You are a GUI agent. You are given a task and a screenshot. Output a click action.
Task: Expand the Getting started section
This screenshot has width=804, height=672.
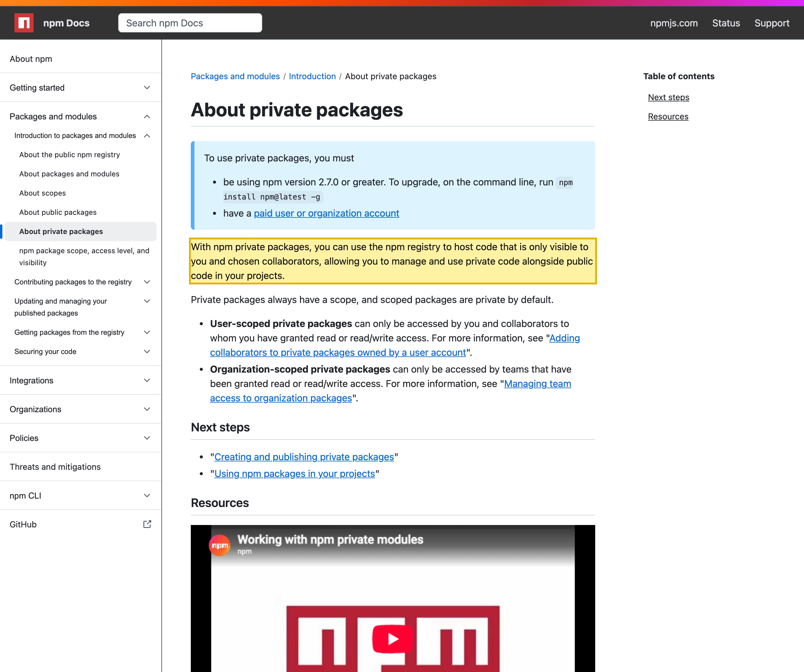click(x=147, y=88)
